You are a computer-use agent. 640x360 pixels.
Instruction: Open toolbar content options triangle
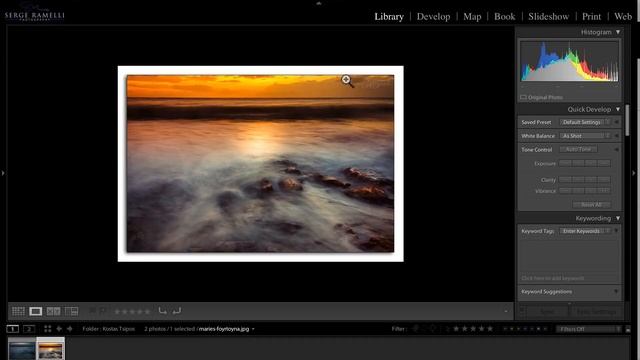[x=506, y=311]
